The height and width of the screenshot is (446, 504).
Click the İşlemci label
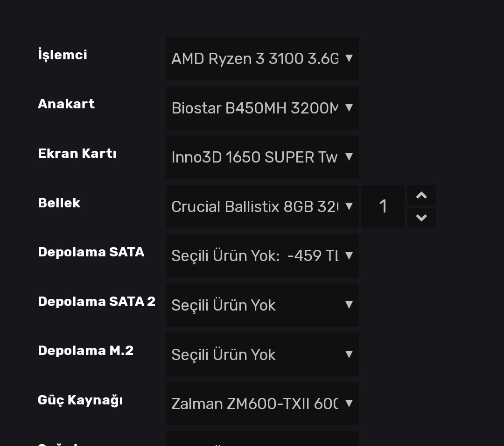click(63, 55)
